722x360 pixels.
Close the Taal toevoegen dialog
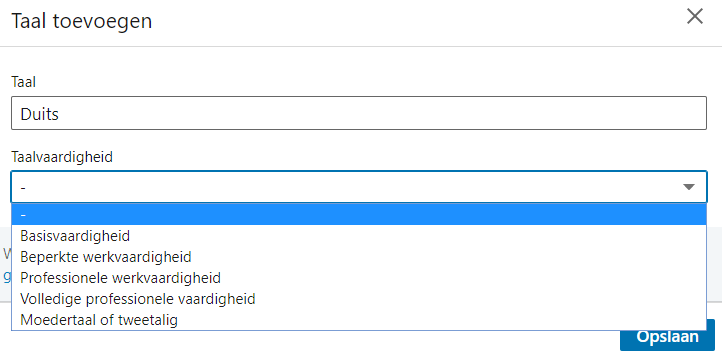click(694, 17)
